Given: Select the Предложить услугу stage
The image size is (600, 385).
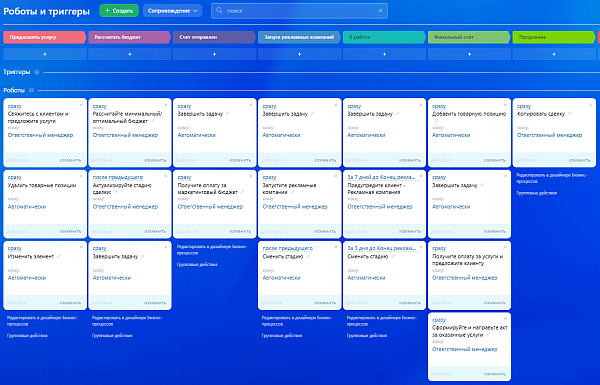Looking at the screenshot, I should click(44, 37).
